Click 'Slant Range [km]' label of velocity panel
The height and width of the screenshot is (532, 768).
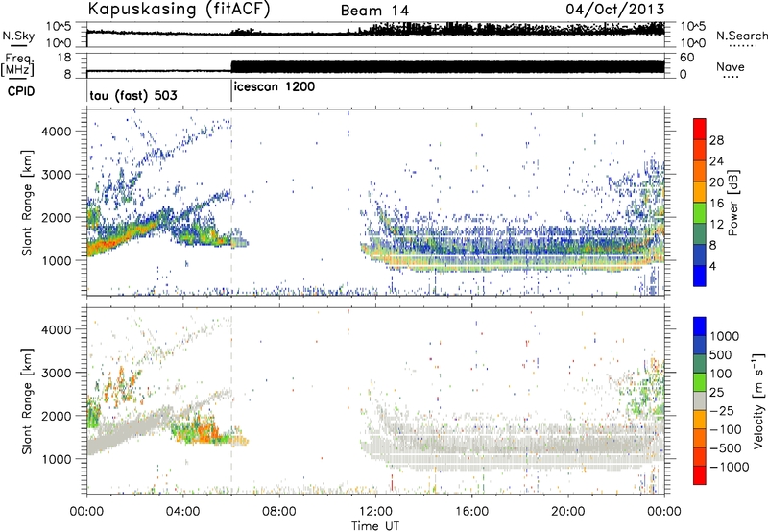coord(27,400)
